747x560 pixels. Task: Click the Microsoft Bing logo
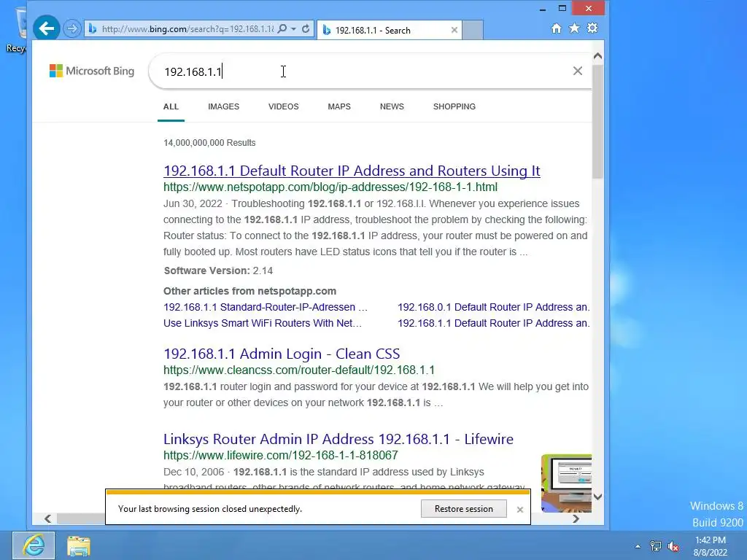point(92,71)
